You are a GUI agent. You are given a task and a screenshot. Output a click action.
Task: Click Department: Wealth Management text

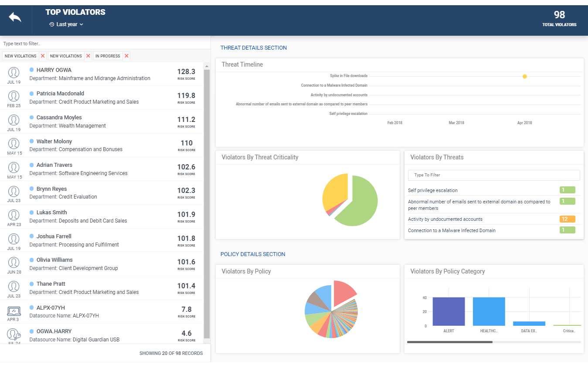click(x=68, y=126)
